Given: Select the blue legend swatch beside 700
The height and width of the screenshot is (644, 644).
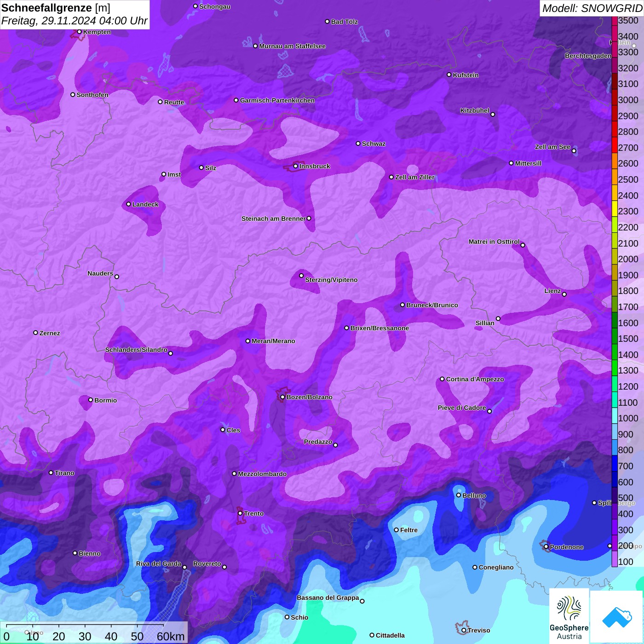Looking at the screenshot, I should click(615, 464).
